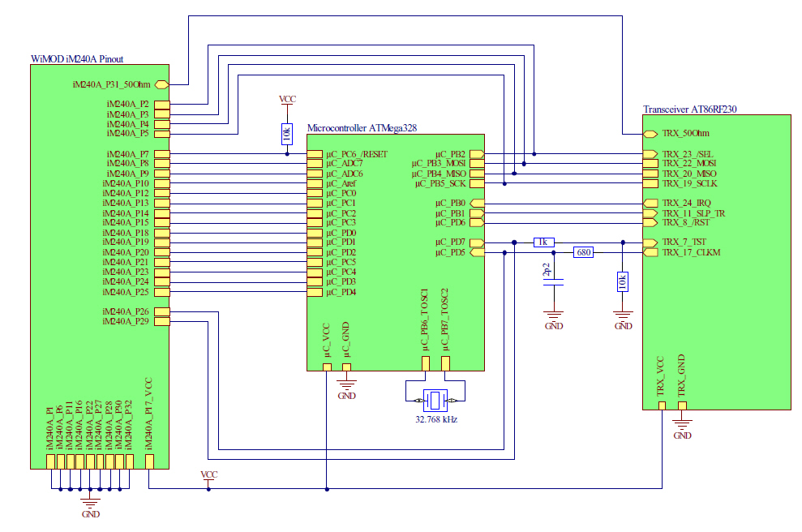Click the µC_Aref label
The width and height of the screenshot is (802, 532).
pyautogui.click(x=341, y=183)
